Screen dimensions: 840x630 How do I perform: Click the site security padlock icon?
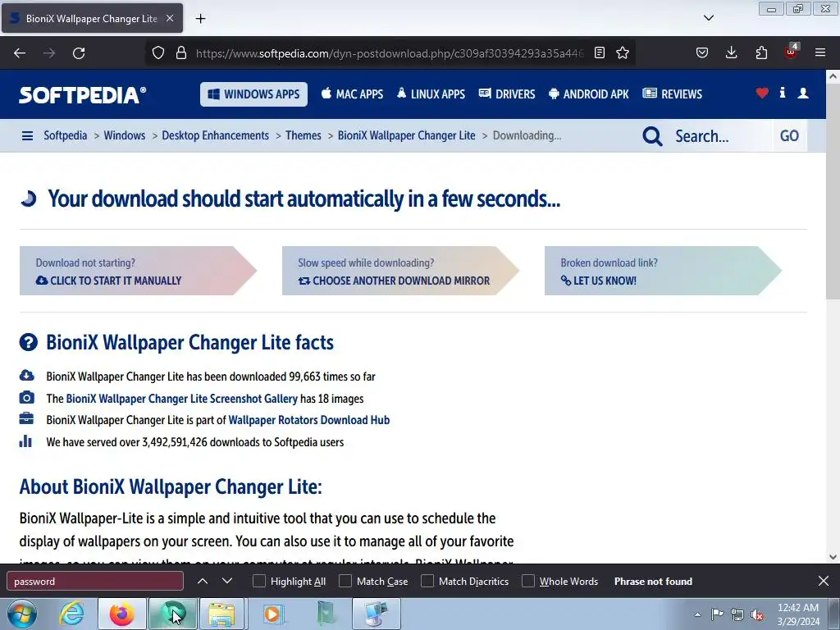[181, 52]
